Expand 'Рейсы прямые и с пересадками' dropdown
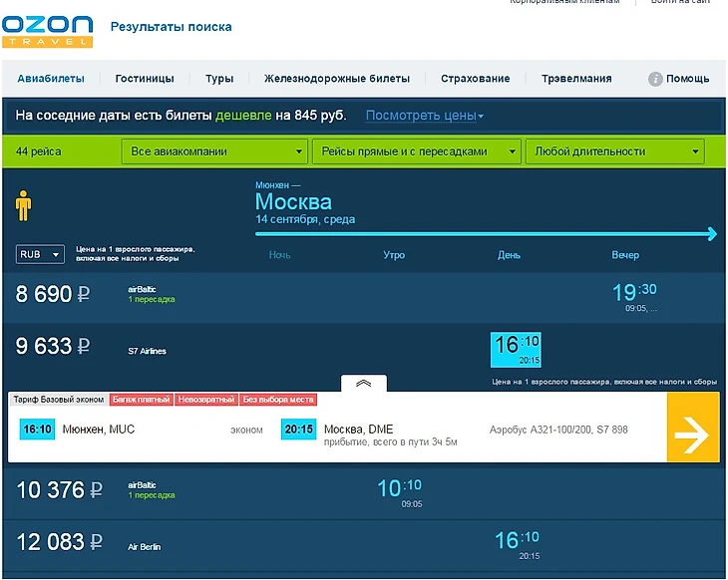Viewport: 728px width, 580px height. (x=416, y=151)
